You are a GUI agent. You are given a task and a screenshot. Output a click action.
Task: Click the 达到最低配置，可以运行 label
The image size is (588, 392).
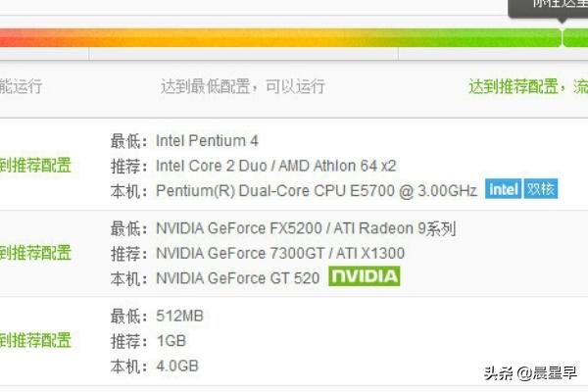tap(242, 86)
